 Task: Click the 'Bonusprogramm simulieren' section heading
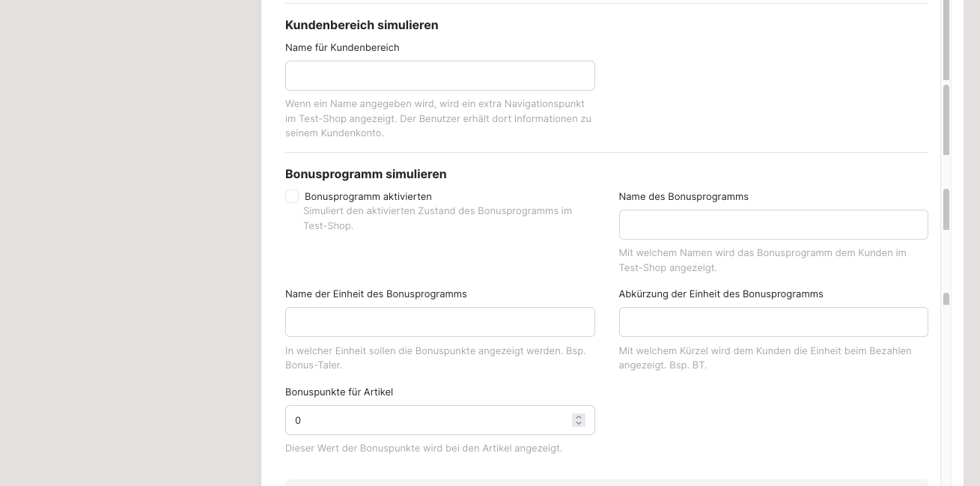(x=365, y=174)
